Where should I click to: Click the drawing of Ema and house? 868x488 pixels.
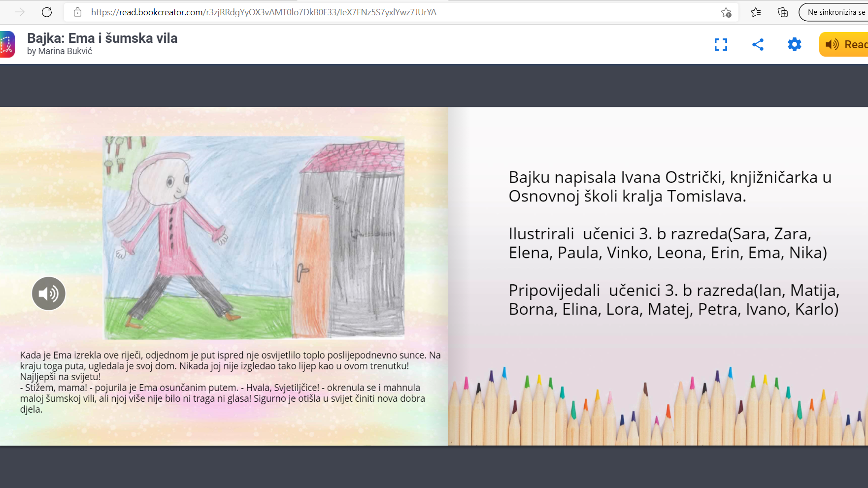(x=254, y=237)
